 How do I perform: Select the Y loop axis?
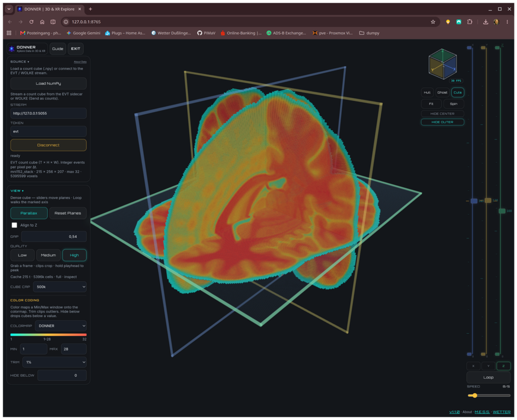tap(488, 366)
